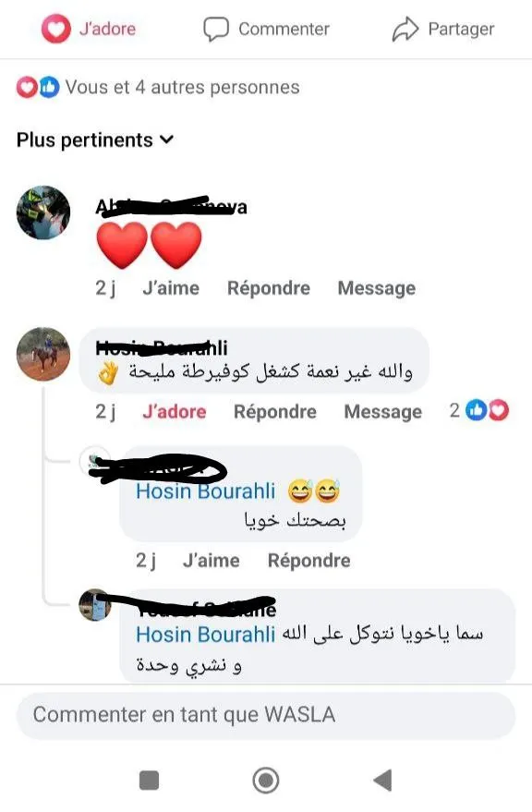Open the horse rider profile picture
This screenshot has height=812, width=532.
[43, 354]
